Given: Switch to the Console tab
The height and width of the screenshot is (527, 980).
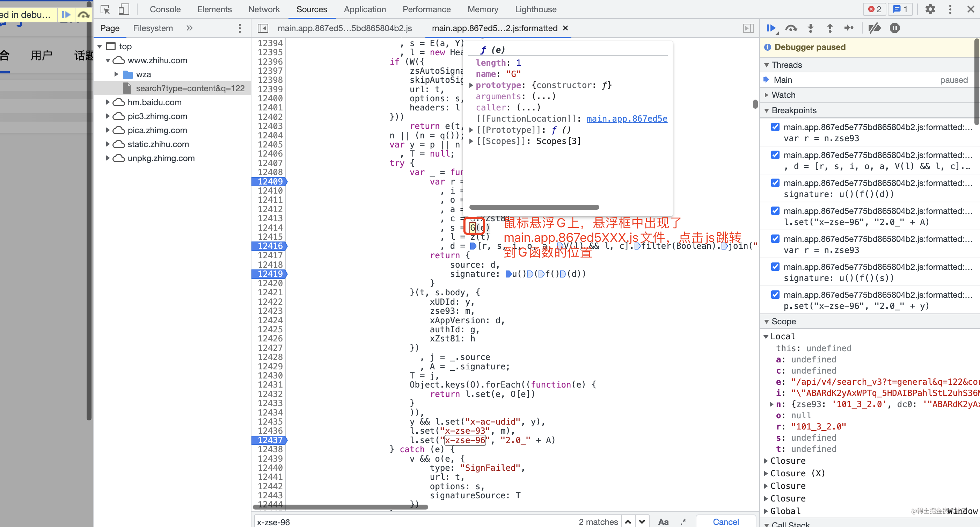Looking at the screenshot, I should click(165, 9).
